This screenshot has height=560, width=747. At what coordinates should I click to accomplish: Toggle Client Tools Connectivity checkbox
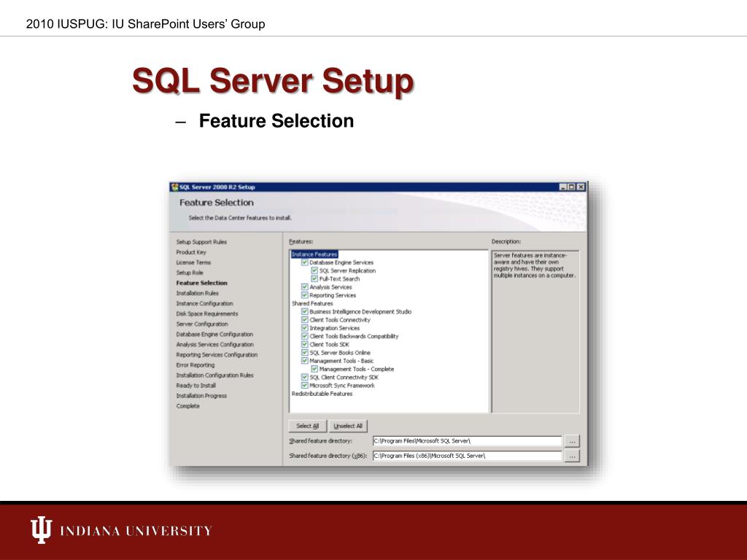(305, 320)
